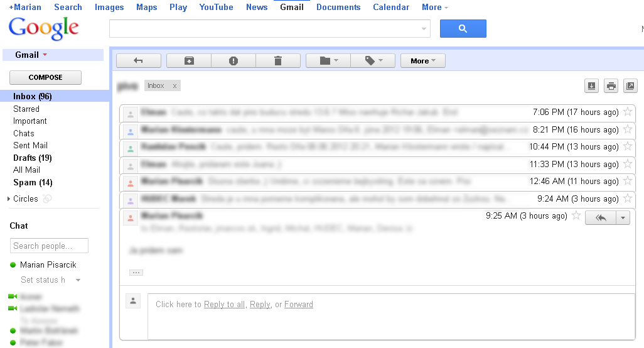Open the Chats folder

23,133
